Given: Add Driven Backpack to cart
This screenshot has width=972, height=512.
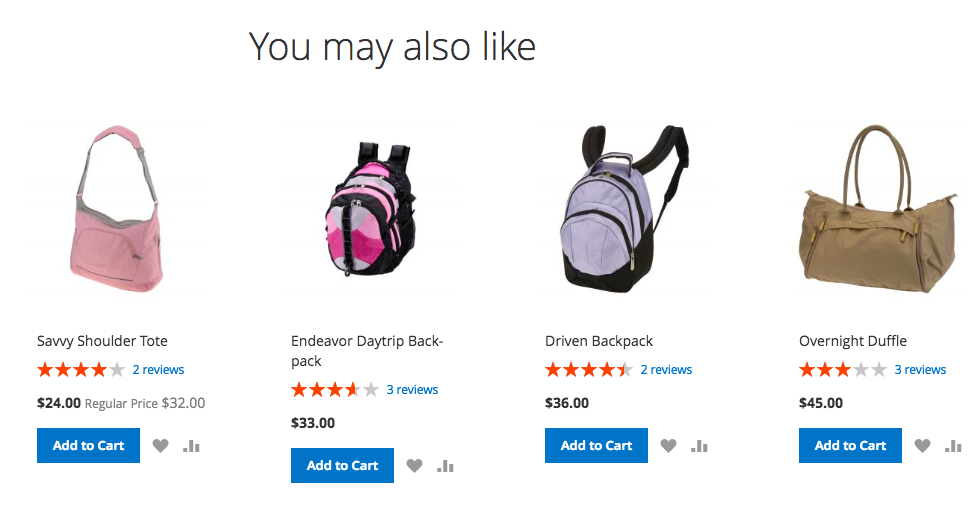Looking at the screenshot, I should 596,445.
